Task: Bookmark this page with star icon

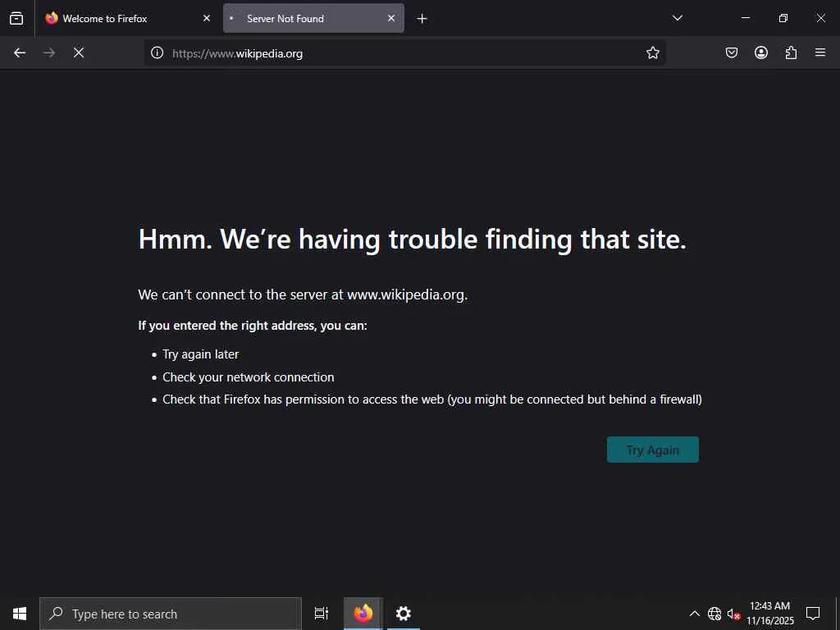Action: [652, 52]
